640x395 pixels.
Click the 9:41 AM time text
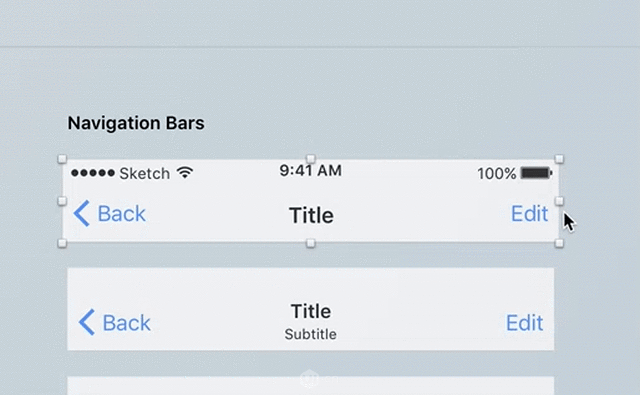pyautogui.click(x=311, y=171)
